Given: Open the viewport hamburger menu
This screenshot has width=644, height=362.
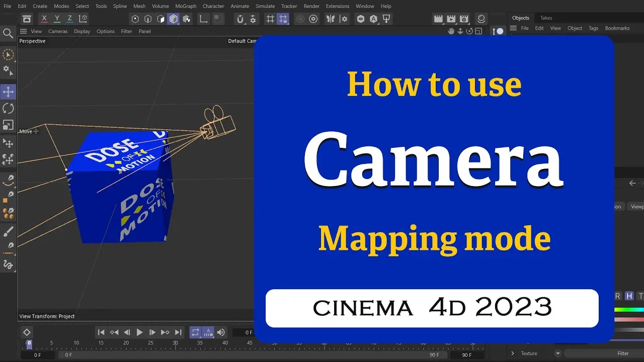Looking at the screenshot, I should pos(23,31).
